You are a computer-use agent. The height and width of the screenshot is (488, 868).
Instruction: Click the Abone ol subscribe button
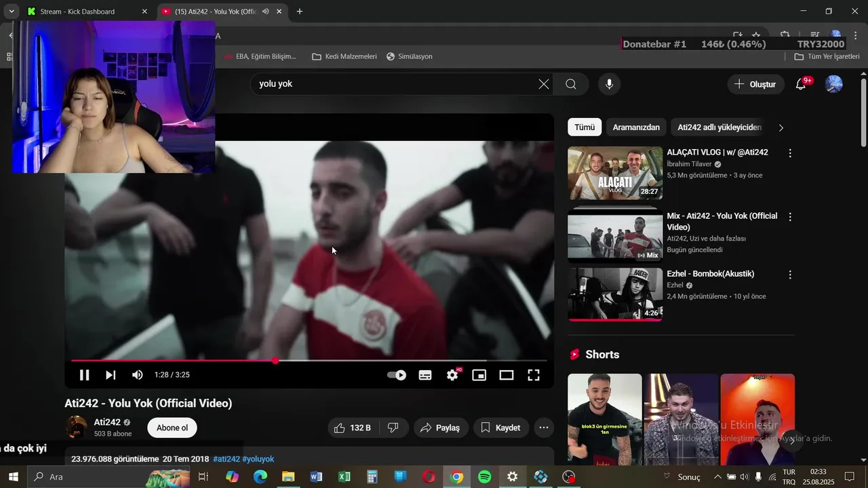[172, 428]
